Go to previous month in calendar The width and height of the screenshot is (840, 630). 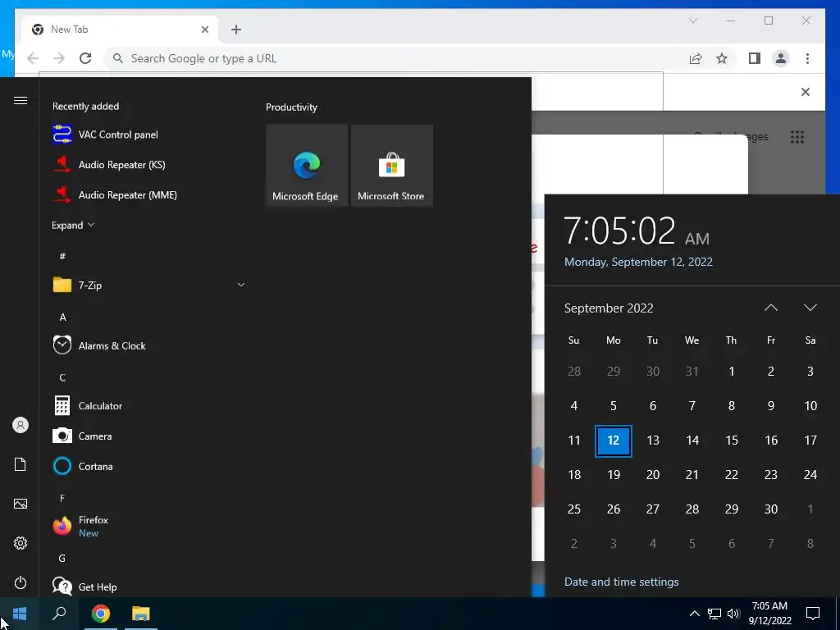coord(771,308)
